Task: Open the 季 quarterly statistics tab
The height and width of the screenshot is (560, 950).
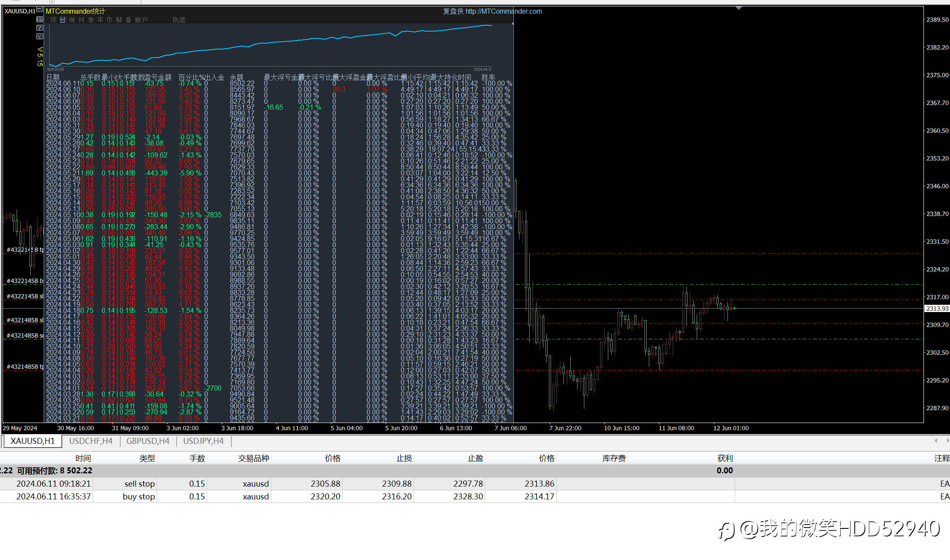Action: point(91,20)
